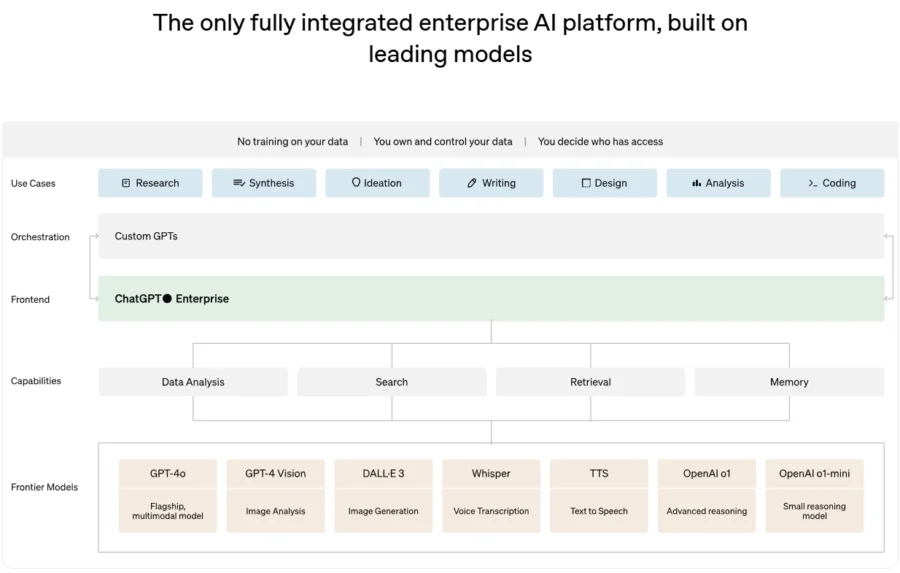The width and height of the screenshot is (900, 573).
Task: Click 'Flagship, multimodal model' description
Action: click(x=168, y=511)
